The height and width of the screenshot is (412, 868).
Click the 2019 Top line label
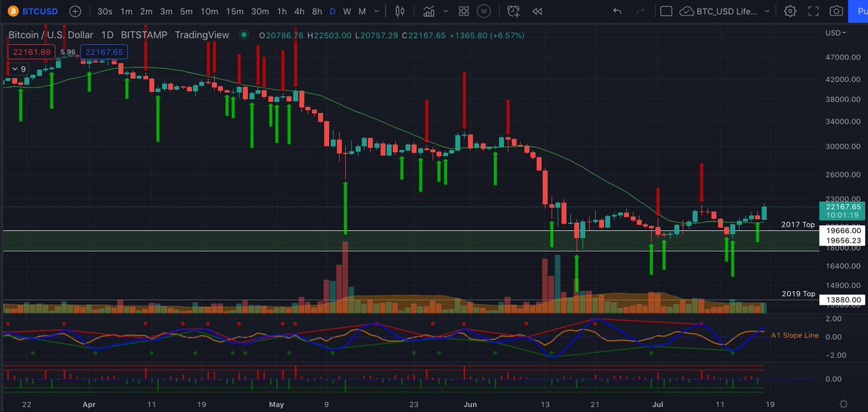(799, 294)
